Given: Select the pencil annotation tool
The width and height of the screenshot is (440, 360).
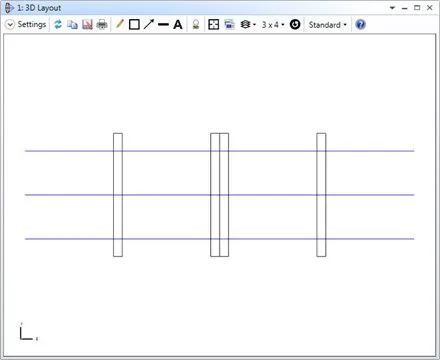Looking at the screenshot, I should pyautogui.click(x=119, y=24).
